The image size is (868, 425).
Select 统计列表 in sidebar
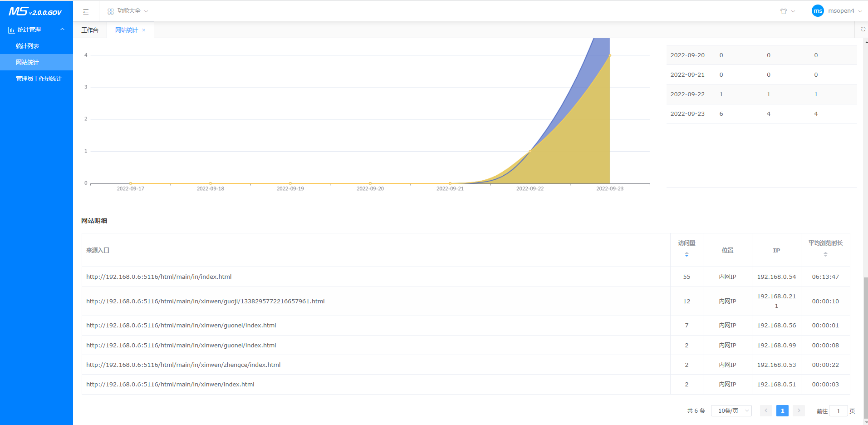27,46
